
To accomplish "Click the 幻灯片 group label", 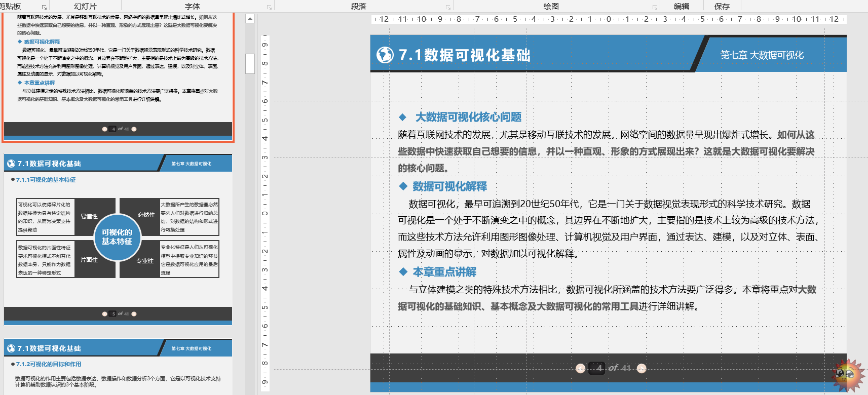I will pyautogui.click(x=85, y=6).
